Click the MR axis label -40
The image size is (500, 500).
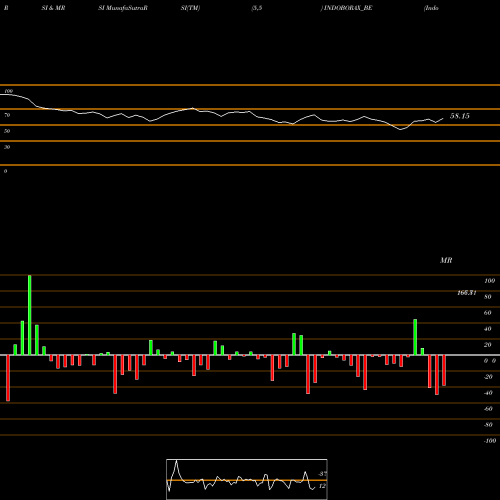tap(488, 393)
